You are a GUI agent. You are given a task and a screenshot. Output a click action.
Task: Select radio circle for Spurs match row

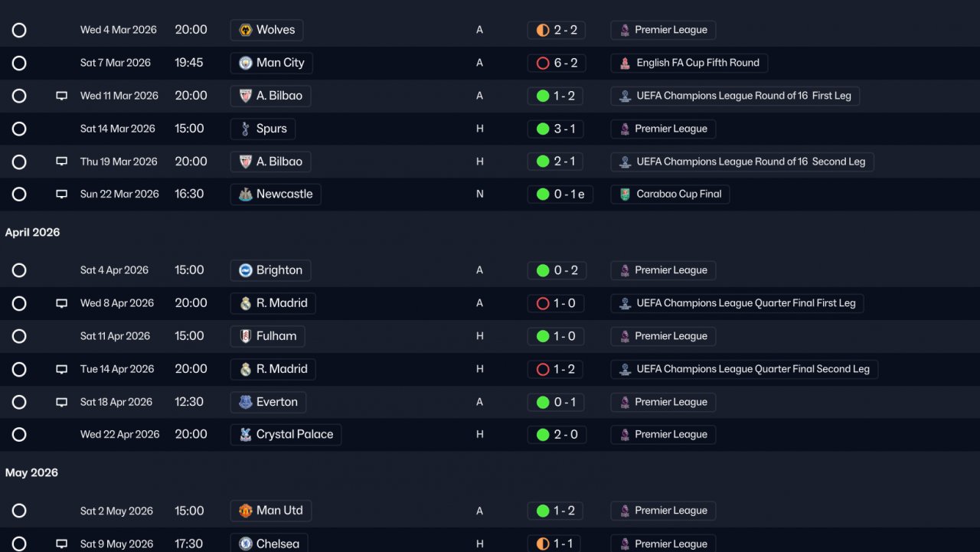[x=19, y=129]
